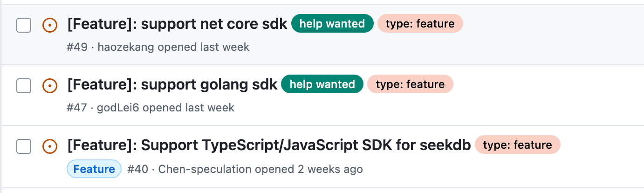Click type: feature label on golang sdk issue
This screenshot has width=644, height=193.
pyautogui.click(x=410, y=84)
